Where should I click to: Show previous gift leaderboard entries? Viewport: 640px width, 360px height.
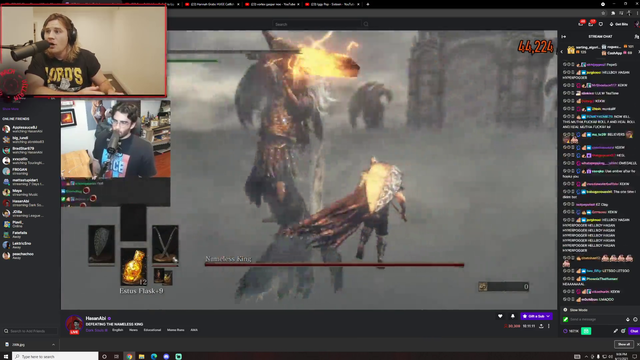[562, 51]
